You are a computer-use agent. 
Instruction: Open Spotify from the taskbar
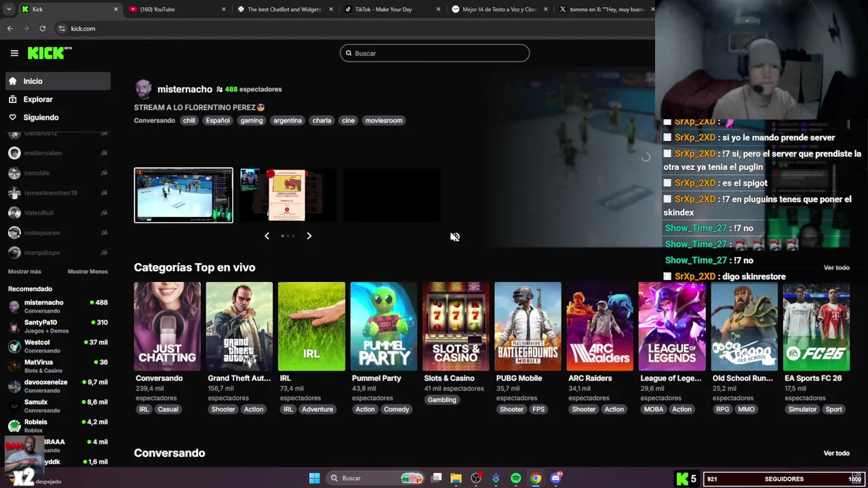[515, 479]
